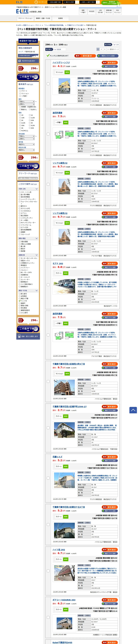Screen dimensions: 138x644
Task: Open 花園ヒルズ listing link
Action: point(57,457)
